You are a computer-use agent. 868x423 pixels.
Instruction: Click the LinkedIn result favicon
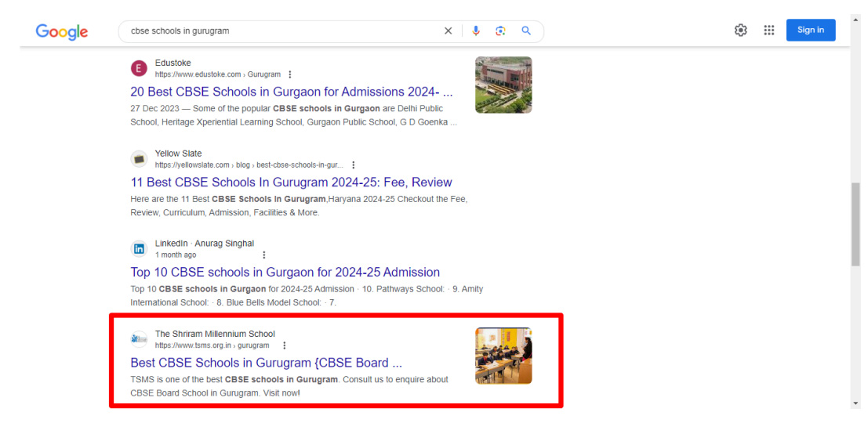139,249
